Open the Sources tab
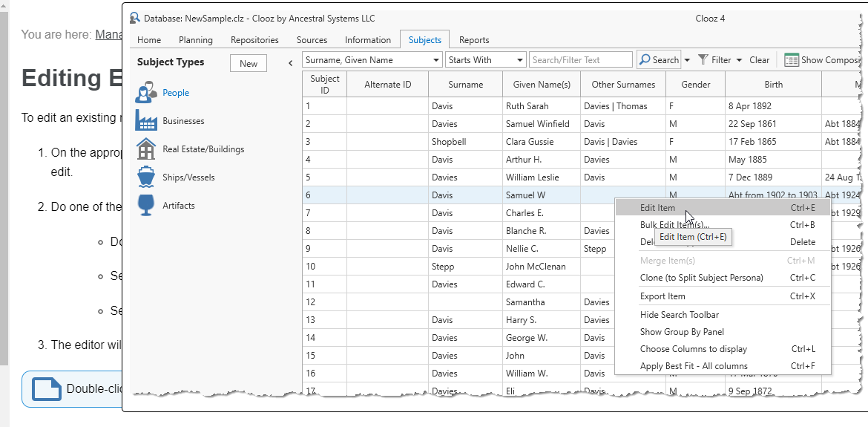868x427 pixels. [x=312, y=40]
